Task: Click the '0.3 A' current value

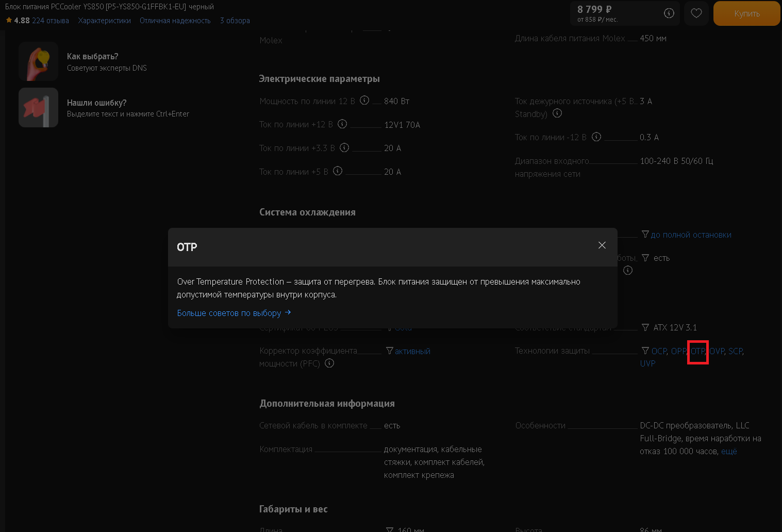Action: click(x=650, y=137)
